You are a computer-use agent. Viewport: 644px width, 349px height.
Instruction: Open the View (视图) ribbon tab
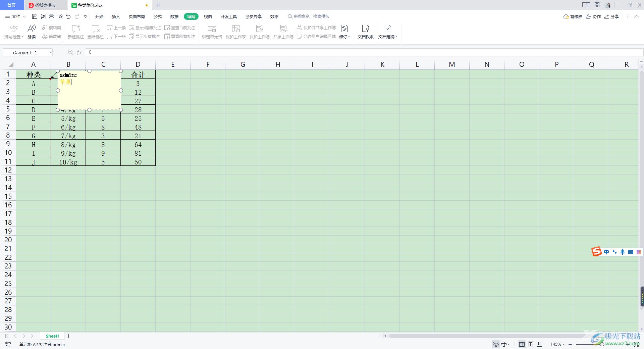click(x=208, y=16)
